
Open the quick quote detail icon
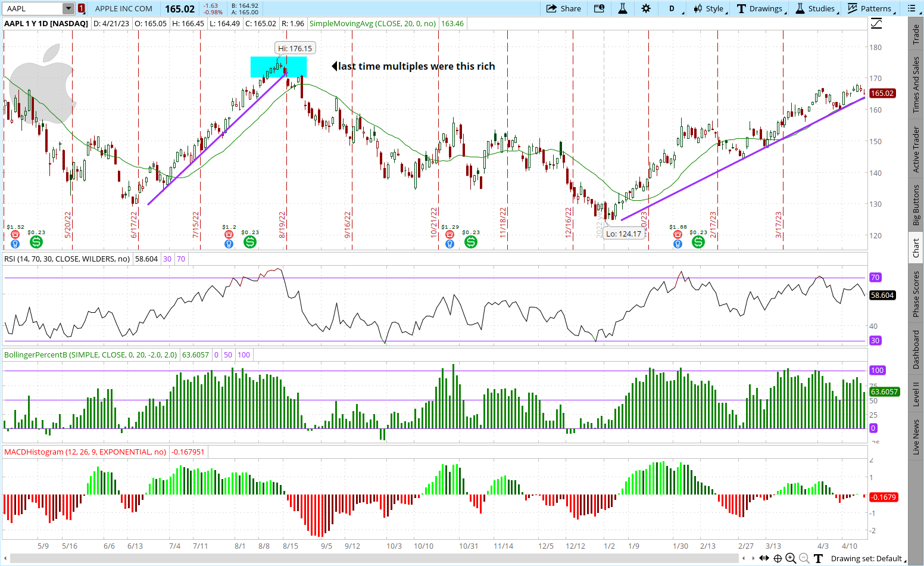click(x=600, y=8)
